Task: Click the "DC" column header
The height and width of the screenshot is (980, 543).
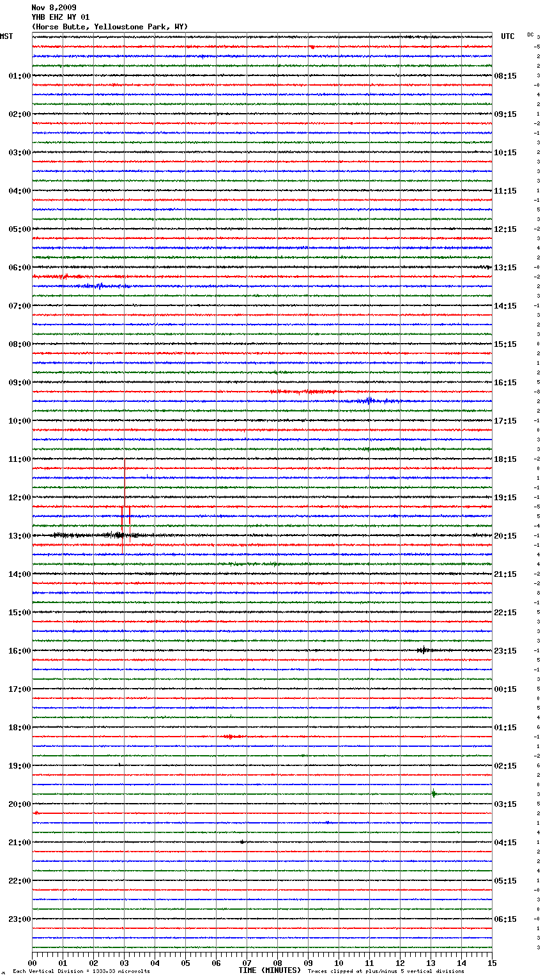Action: (x=530, y=34)
